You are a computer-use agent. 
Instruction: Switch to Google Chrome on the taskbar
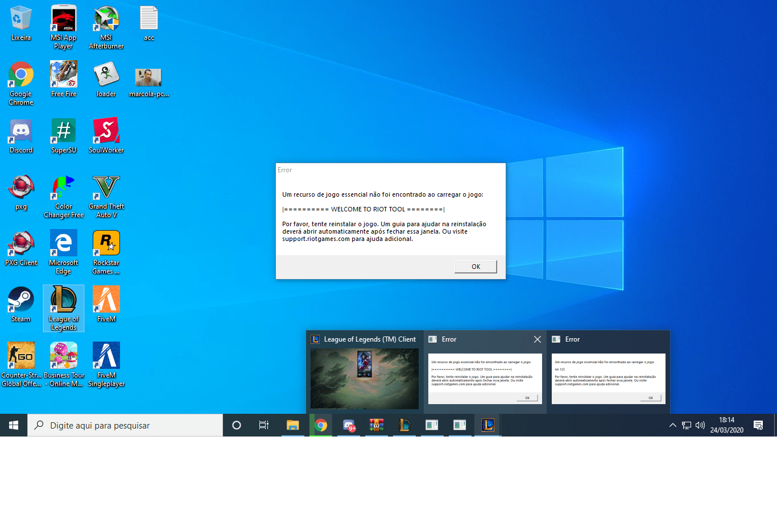321,425
